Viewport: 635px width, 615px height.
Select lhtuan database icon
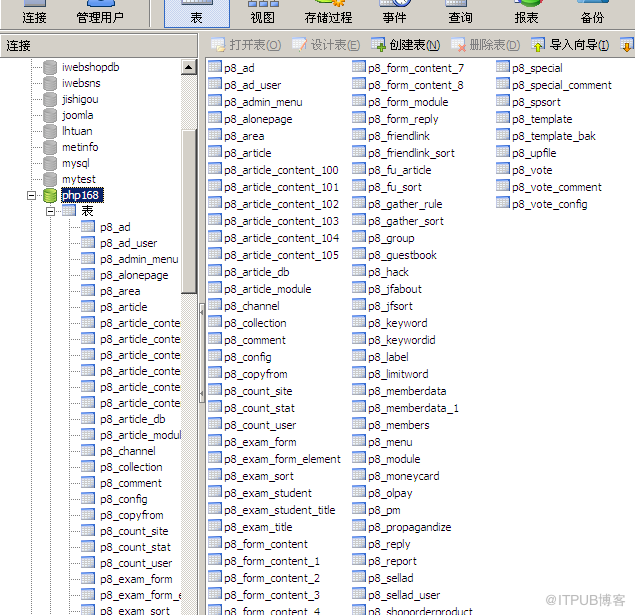click(50, 132)
